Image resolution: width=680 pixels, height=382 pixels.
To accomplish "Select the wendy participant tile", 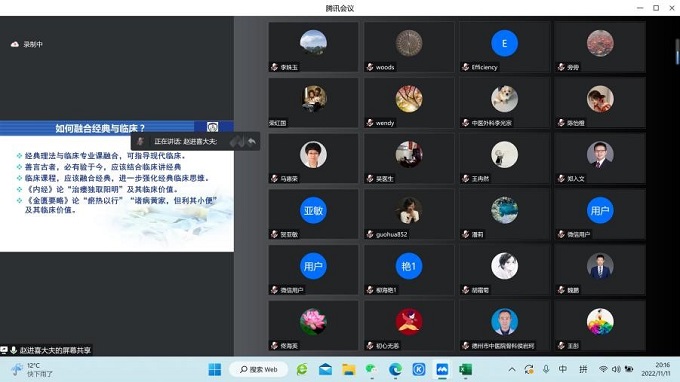I will point(409,103).
